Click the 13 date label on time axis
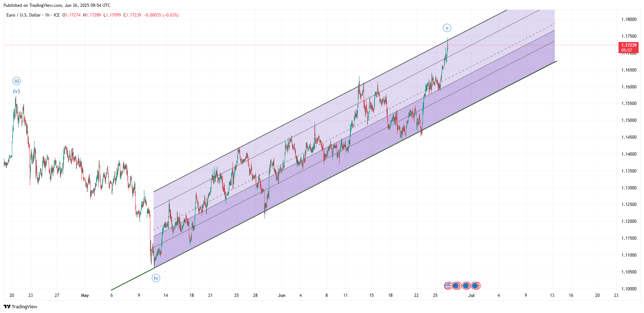Viewport: 644px width, 313px height. tap(552, 295)
